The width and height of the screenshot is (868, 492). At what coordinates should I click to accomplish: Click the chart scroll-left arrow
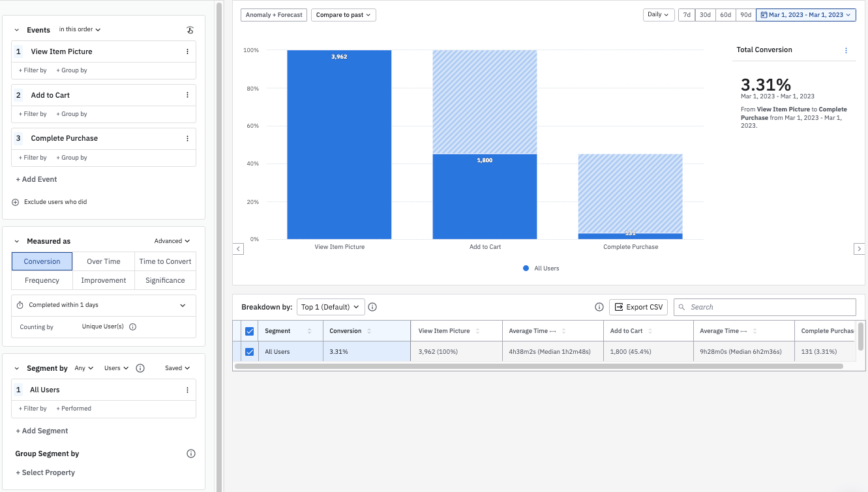[238, 249]
